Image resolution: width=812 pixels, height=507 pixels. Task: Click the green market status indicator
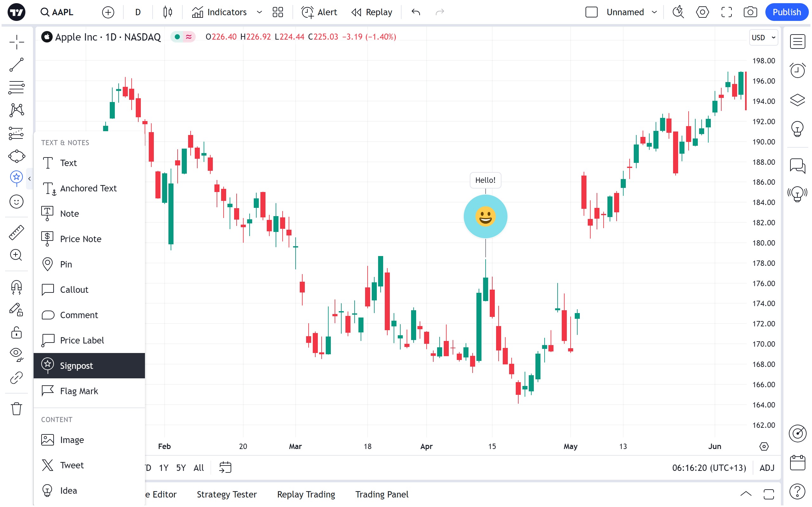pyautogui.click(x=178, y=36)
